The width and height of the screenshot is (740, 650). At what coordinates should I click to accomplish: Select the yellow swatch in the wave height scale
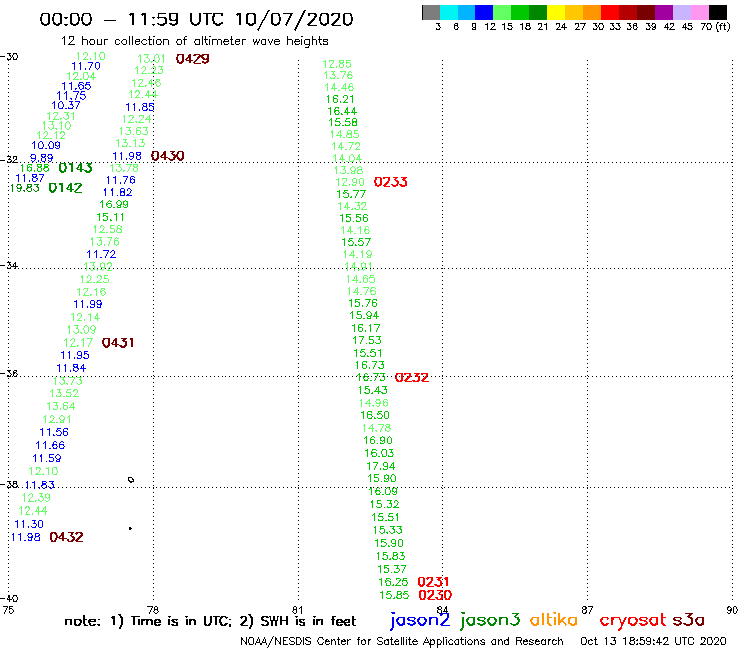coord(556,12)
